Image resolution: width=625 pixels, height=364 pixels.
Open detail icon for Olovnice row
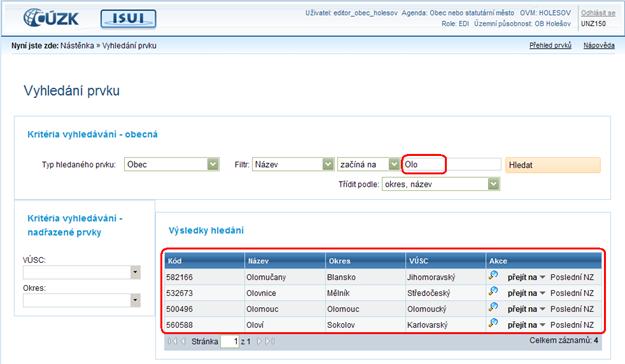pos(493,291)
